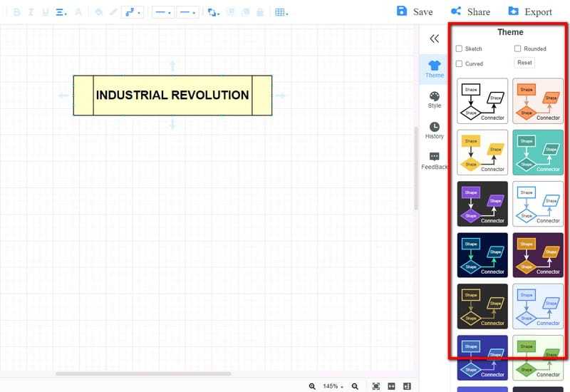Select the royal blue background theme thumbnail
The image size is (570, 392).
tap(482, 359)
